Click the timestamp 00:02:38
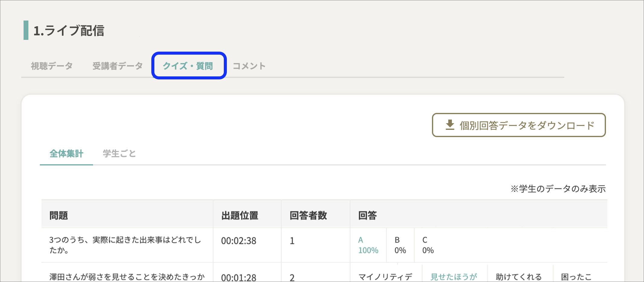Image resolution: width=644 pixels, height=282 pixels. click(239, 241)
